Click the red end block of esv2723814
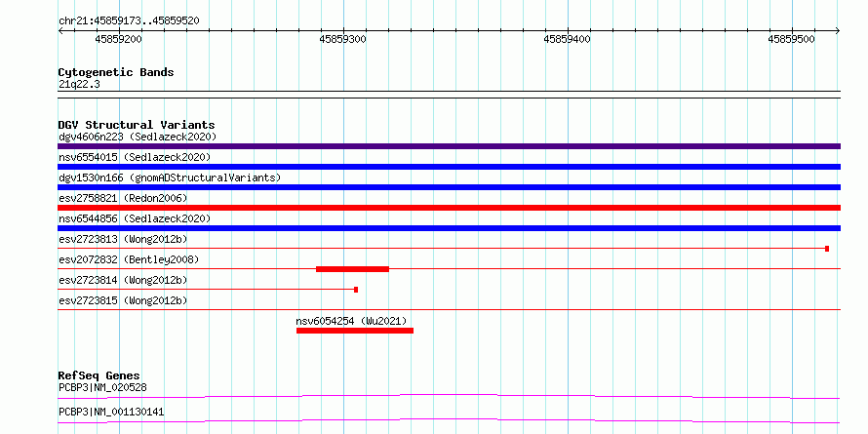The width and height of the screenshot is (868, 434). pos(356,290)
